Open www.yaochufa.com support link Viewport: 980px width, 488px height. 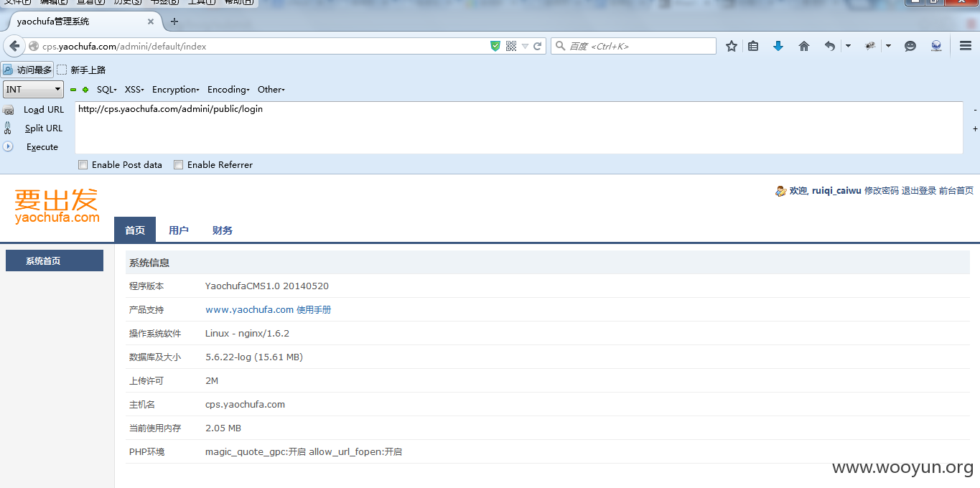point(249,310)
